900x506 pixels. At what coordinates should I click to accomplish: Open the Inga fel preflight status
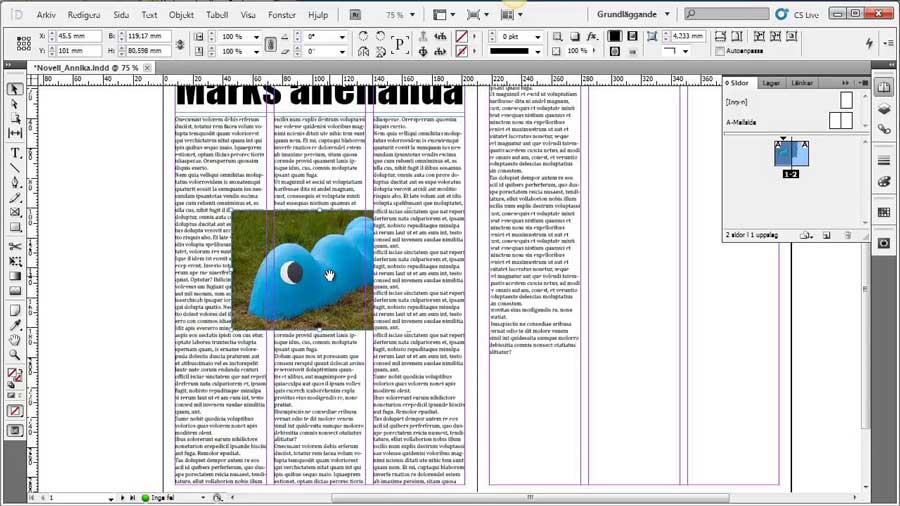click(x=162, y=498)
